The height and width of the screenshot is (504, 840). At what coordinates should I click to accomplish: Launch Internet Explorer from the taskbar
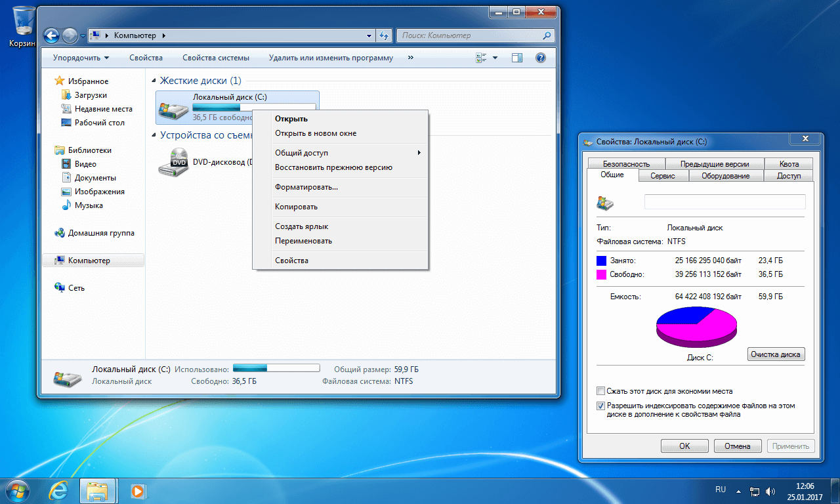coord(60,490)
